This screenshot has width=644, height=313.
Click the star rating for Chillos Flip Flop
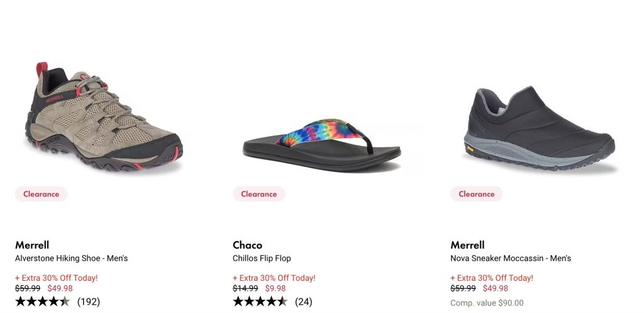[x=260, y=302]
